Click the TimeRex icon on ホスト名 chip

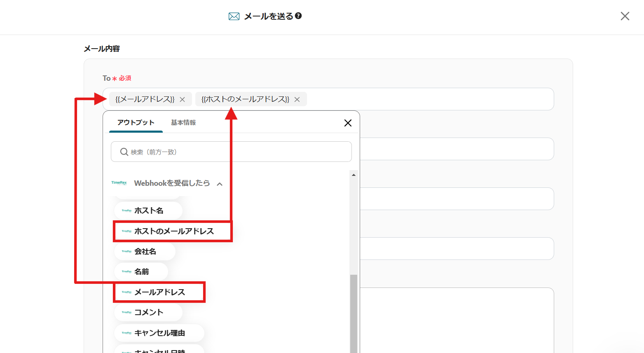tap(126, 210)
